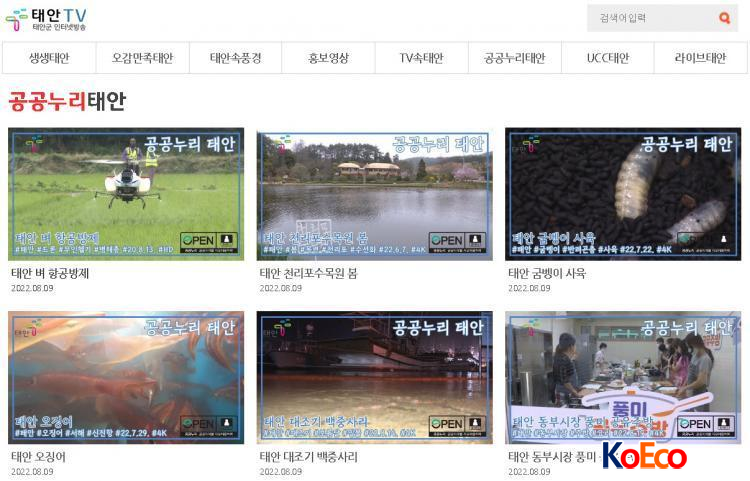
Task: Click the KoEco logo
Action: click(x=644, y=457)
